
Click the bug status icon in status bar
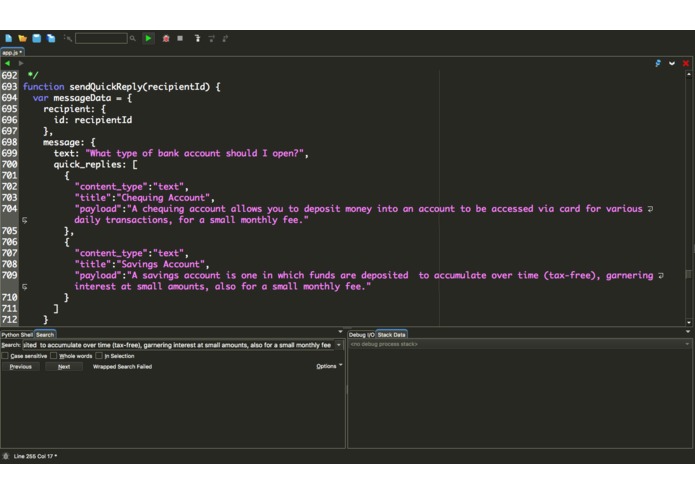pyautogui.click(x=6, y=456)
